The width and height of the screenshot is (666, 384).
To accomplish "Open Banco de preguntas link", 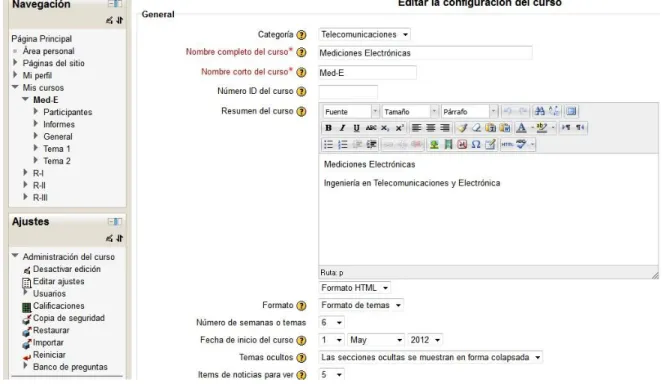I will [x=70, y=367].
